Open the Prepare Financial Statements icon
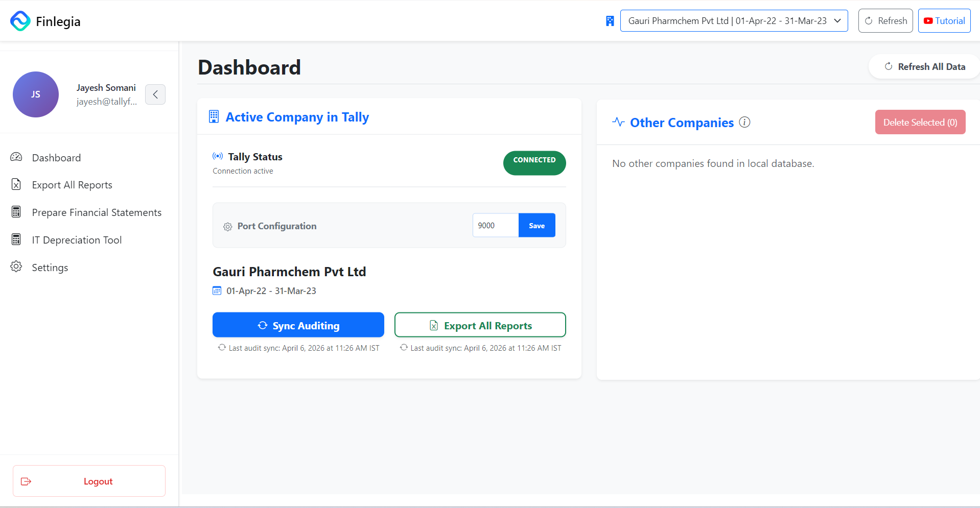The image size is (980, 508). (16, 212)
